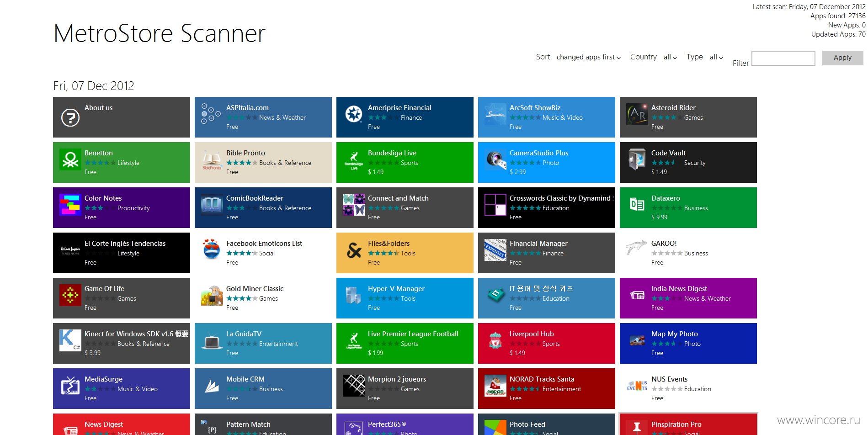The height and width of the screenshot is (435, 868).
Task: Click the '$ 9.99' price on Dataxero
Action: pyautogui.click(x=659, y=217)
